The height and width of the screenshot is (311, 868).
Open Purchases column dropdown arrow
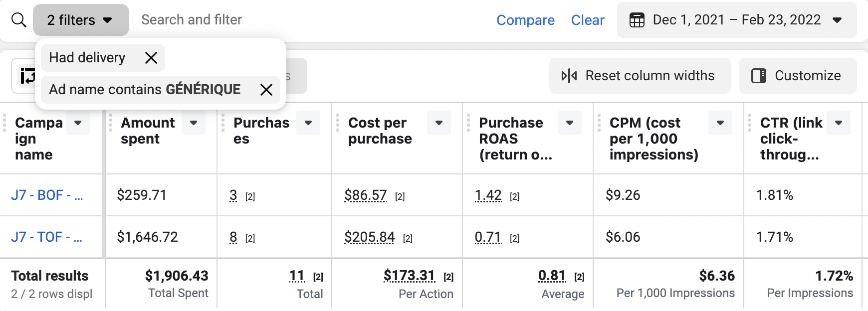tap(308, 123)
